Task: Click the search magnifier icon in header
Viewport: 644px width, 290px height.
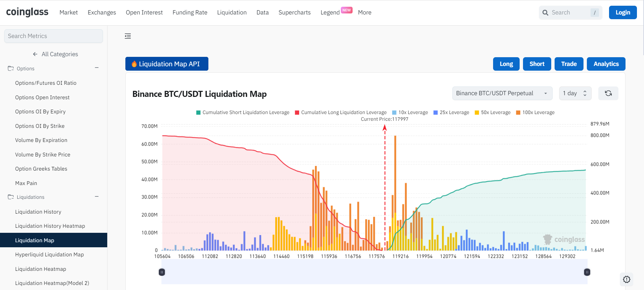Action: click(545, 12)
